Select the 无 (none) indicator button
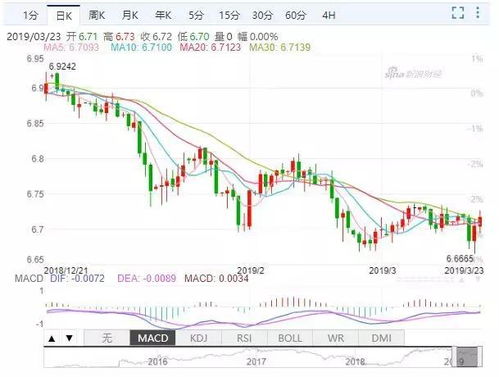 click(107, 338)
